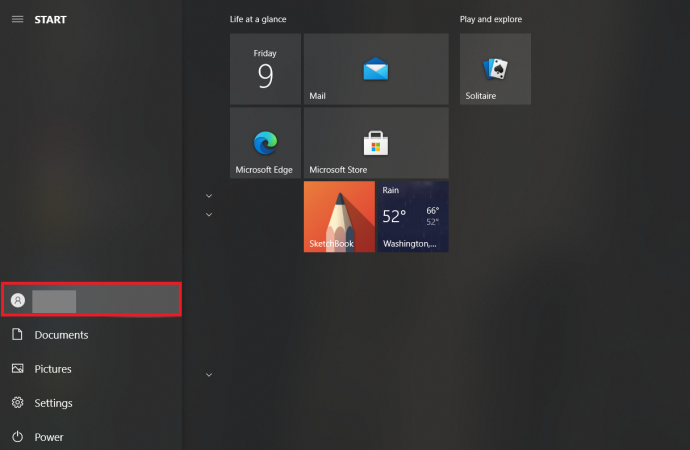Image resolution: width=690 pixels, height=450 pixels.
Task: Click the Play and explore header
Action: (x=491, y=19)
